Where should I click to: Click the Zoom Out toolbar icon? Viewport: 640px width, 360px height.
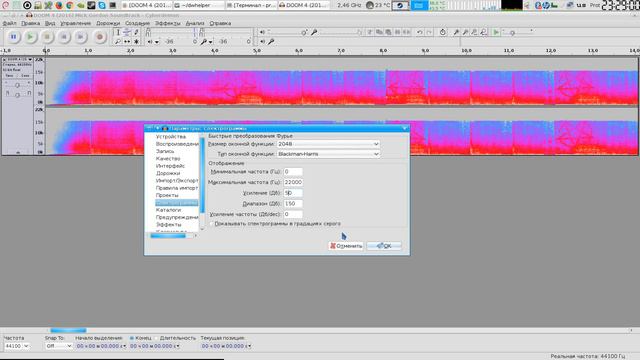[465, 32]
